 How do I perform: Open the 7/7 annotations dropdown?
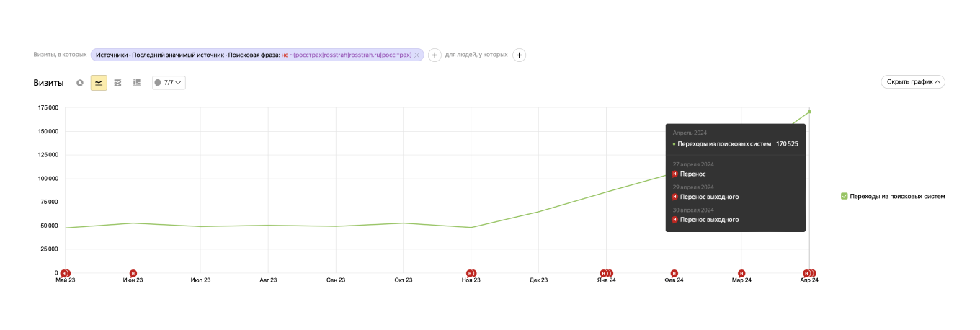click(169, 83)
